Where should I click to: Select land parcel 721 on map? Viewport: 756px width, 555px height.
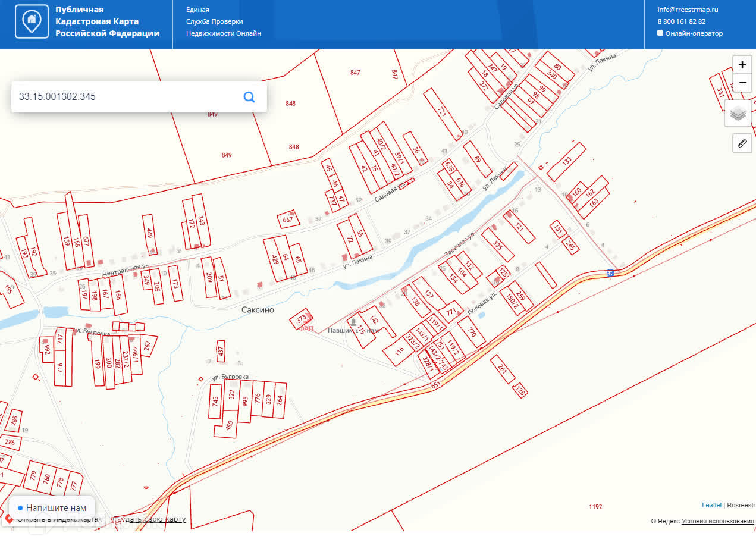[443, 114]
